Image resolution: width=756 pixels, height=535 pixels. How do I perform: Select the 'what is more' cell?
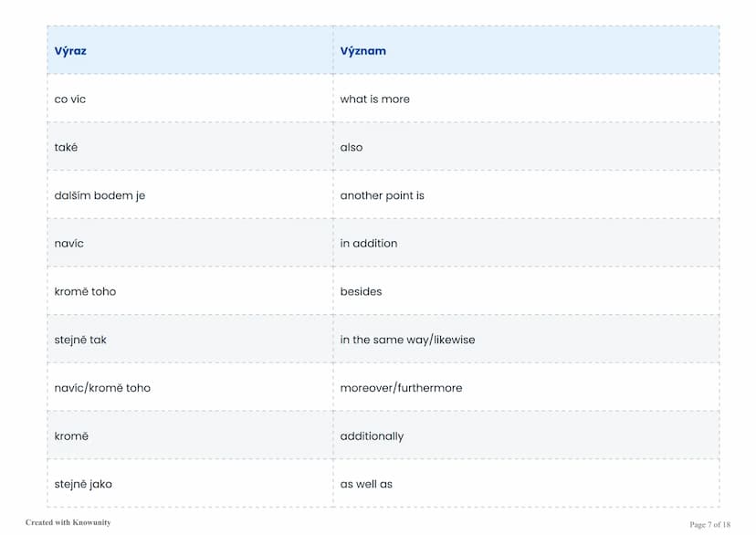[526, 99]
